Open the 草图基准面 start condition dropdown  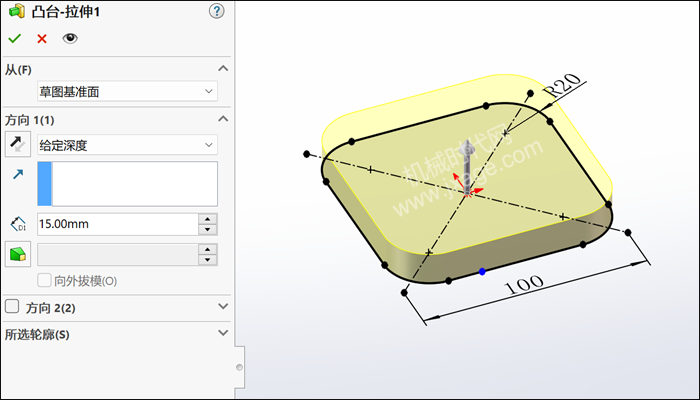point(127,92)
